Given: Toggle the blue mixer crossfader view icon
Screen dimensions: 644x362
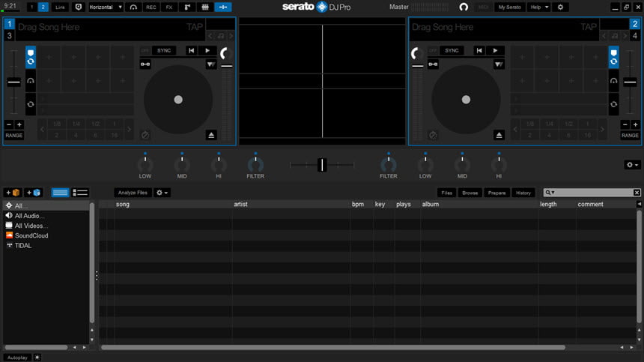Looking at the screenshot, I should (223, 7).
